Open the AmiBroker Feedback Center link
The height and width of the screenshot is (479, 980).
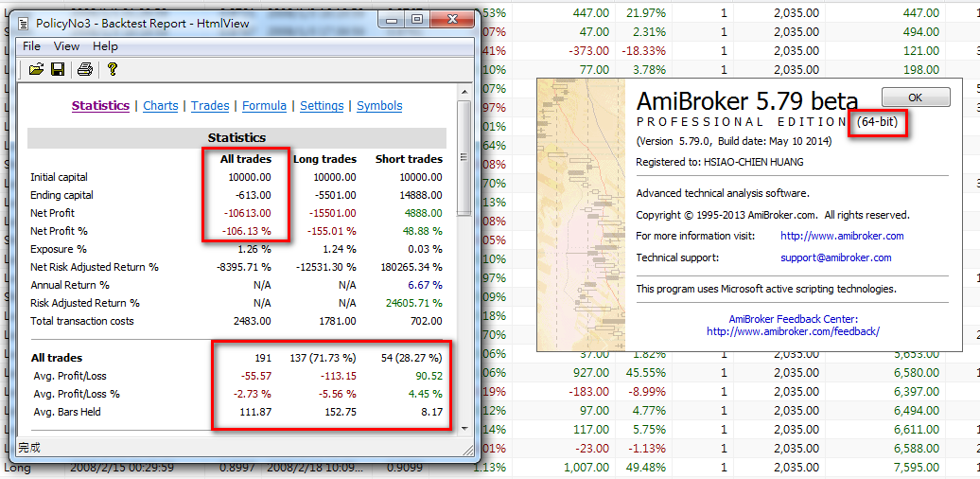(793, 325)
